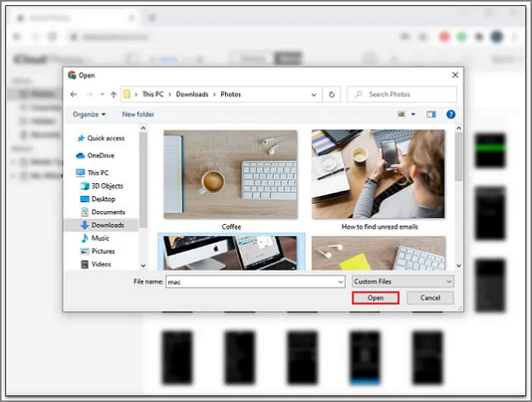532x402 pixels.
Task: Expand address bar history dropdown
Action: (x=314, y=95)
